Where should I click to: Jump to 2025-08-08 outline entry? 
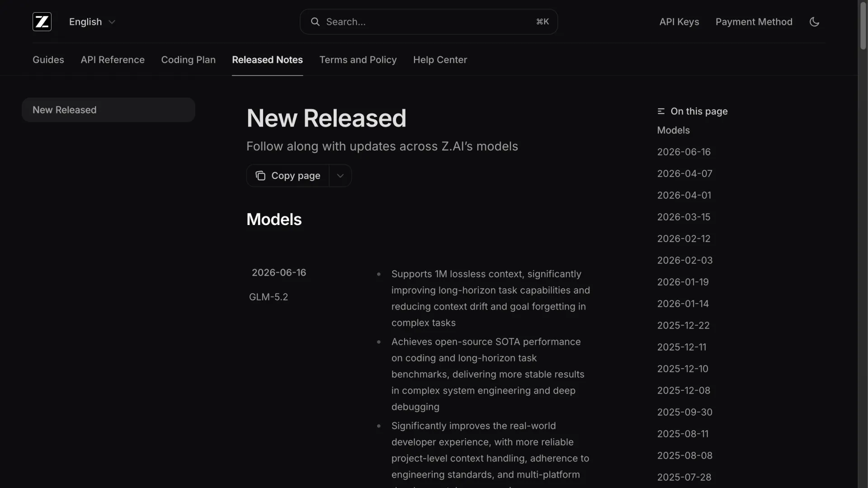685,455
